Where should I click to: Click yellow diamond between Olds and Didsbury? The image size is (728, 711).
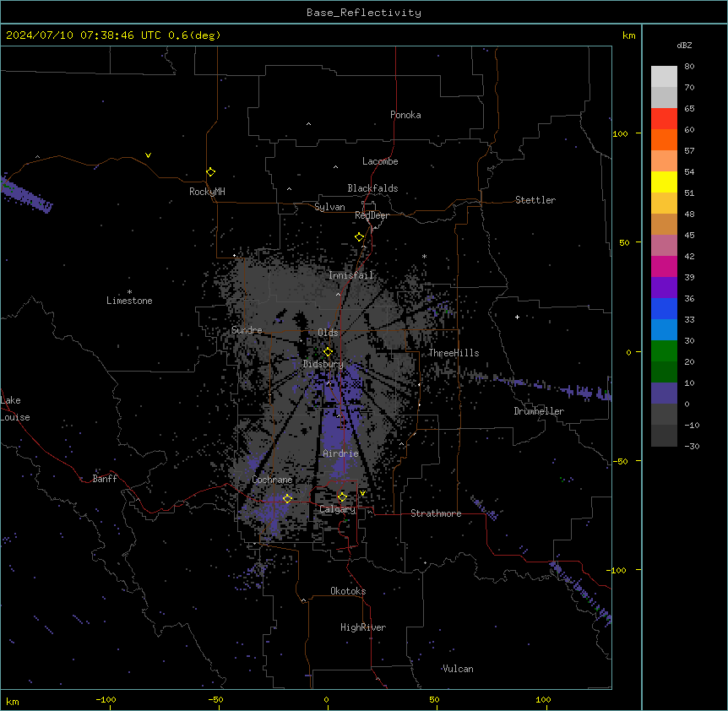(x=328, y=352)
